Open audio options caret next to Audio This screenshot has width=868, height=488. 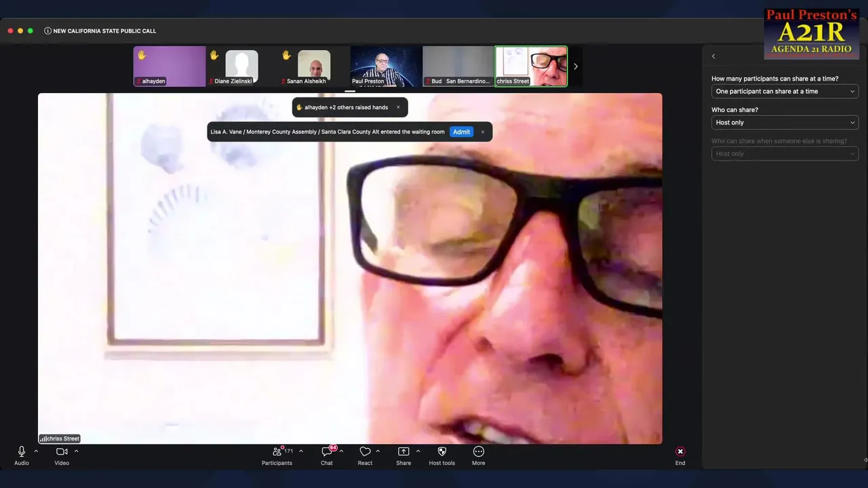click(x=36, y=451)
